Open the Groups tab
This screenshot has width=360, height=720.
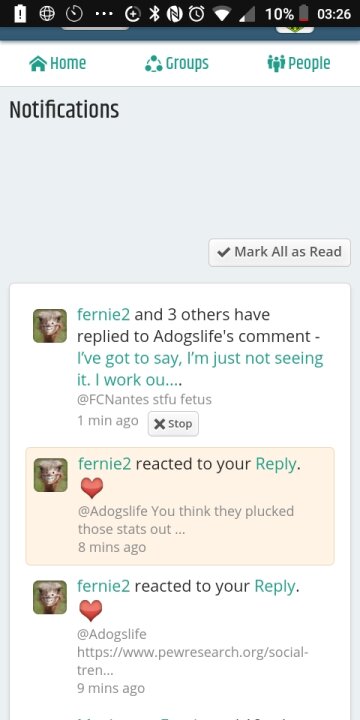click(x=177, y=63)
